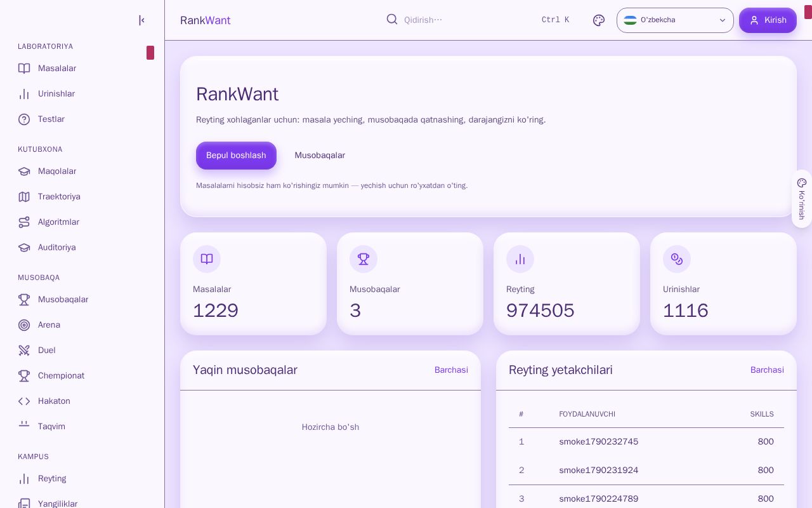Click the Chempionat trophy icon
The width and height of the screenshot is (812, 508).
24,376
